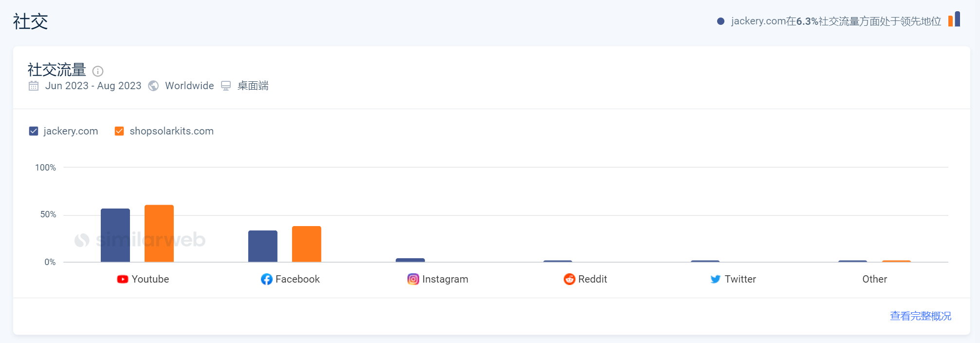Click the Other category label
The height and width of the screenshot is (343, 980).
875,279
